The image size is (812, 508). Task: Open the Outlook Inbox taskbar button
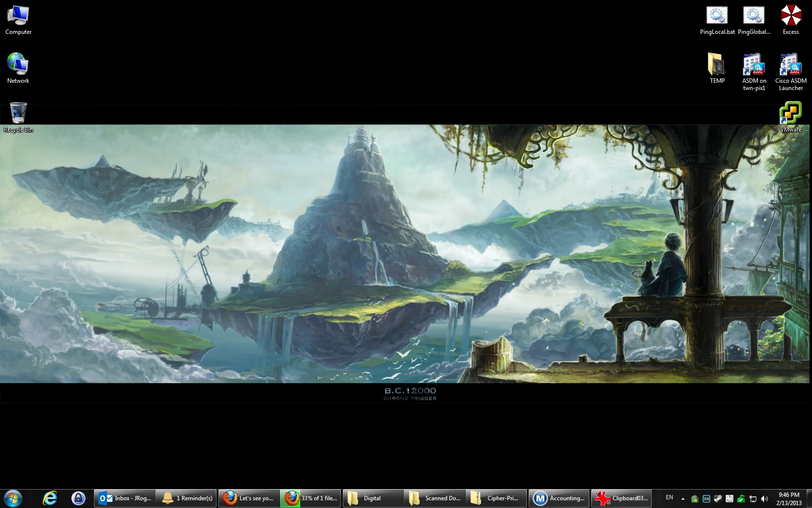pos(124,498)
